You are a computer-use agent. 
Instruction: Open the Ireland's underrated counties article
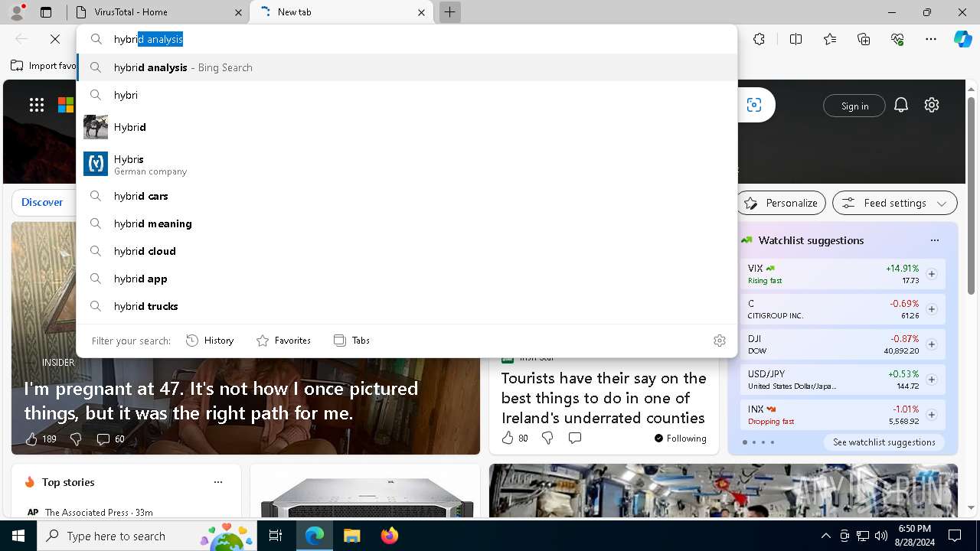(603, 398)
